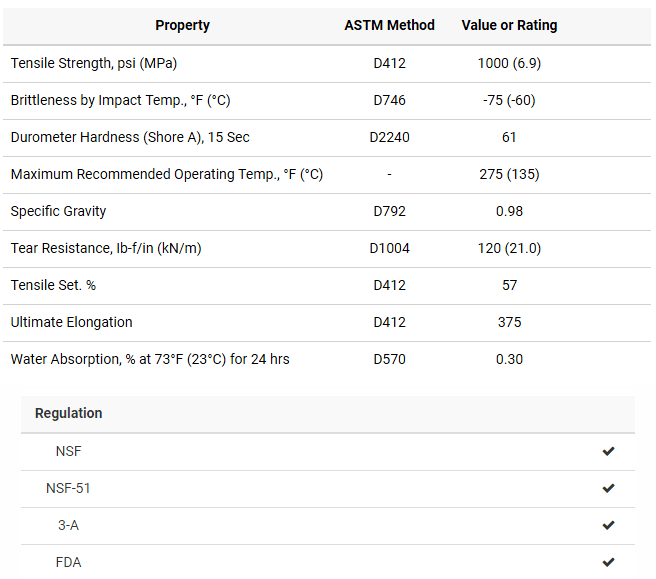
Task: Select the 3-A regulation label
Action: (68, 526)
